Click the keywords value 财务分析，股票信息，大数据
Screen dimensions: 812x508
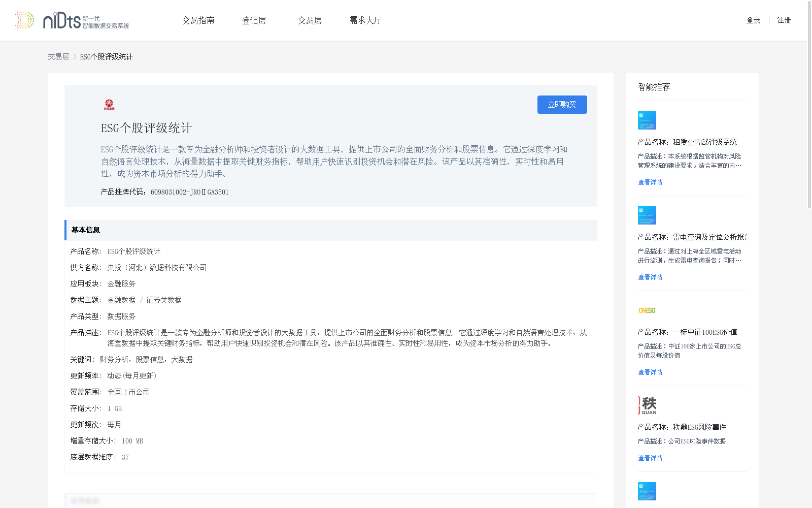[x=146, y=360]
